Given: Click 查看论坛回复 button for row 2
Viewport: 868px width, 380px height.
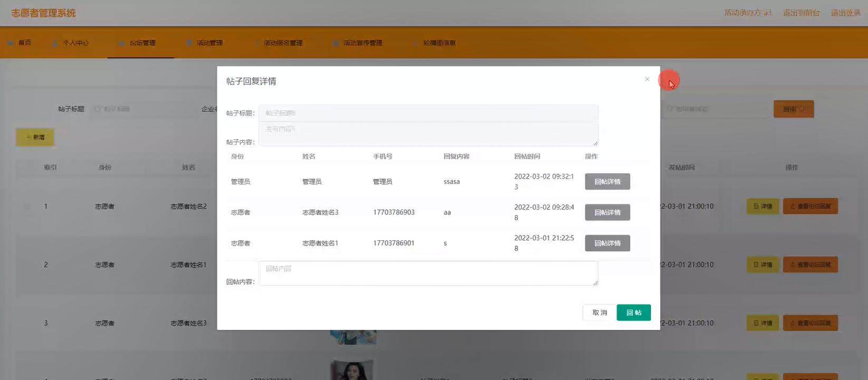Looking at the screenshot, I should [810, 265].
